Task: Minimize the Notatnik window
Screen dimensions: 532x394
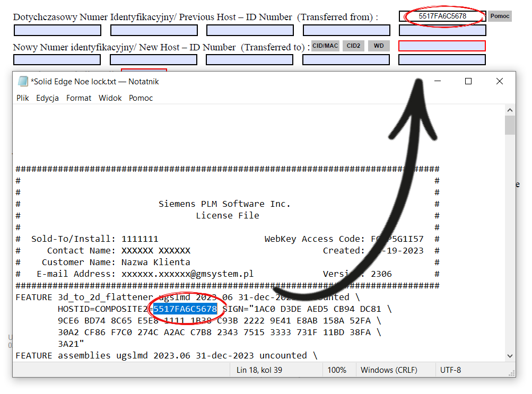Action: [x=438, y=81]
